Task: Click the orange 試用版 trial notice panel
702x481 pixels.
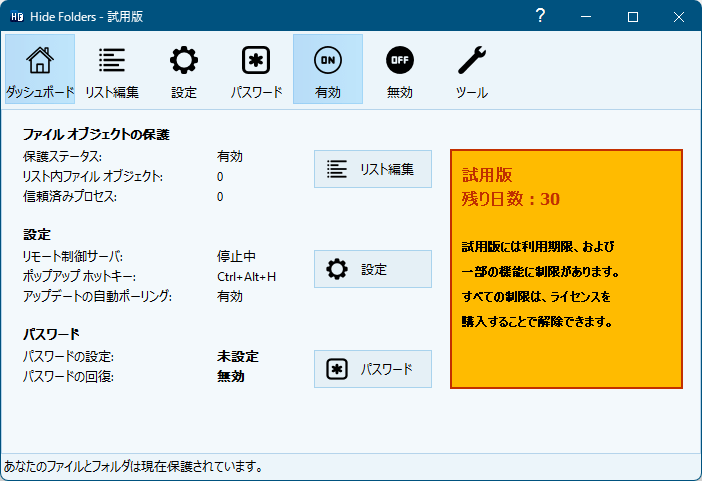Action: point(566,269)
